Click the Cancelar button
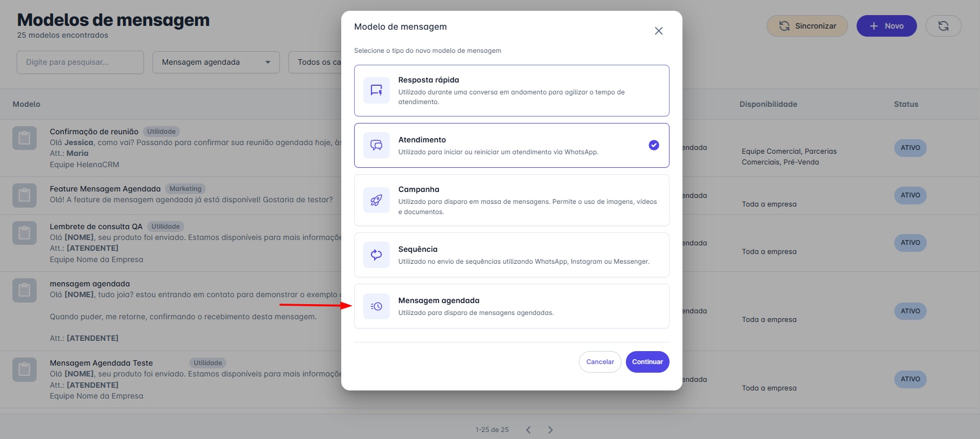 click(599, 362)
